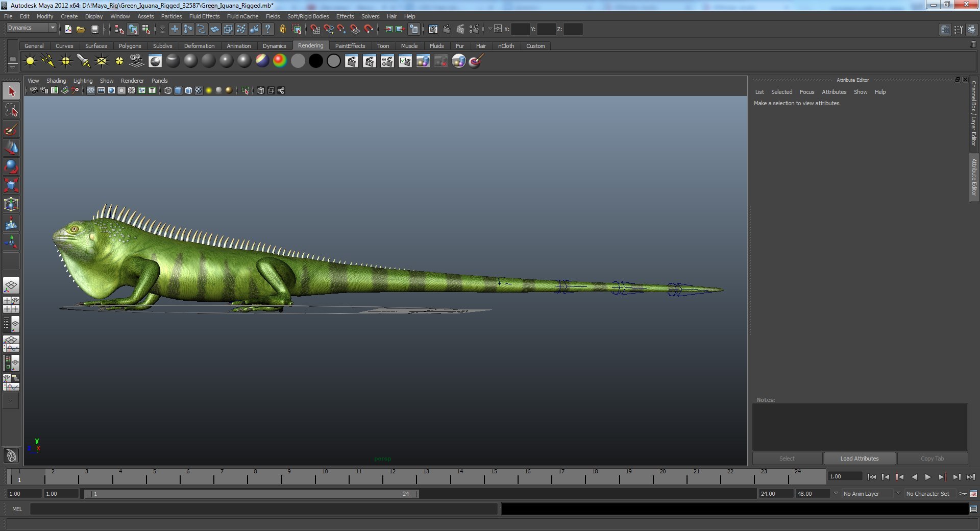
Task: Click the Load Attributes button
Action: [x=860, y=458]
